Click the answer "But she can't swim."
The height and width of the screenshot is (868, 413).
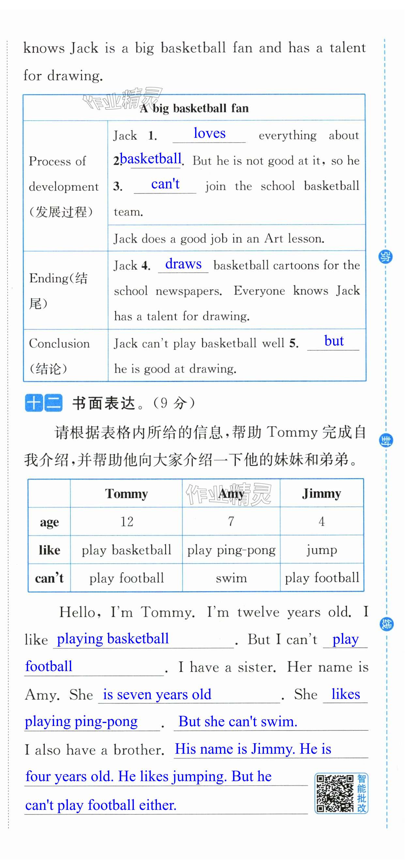click(x=237, y=721)
